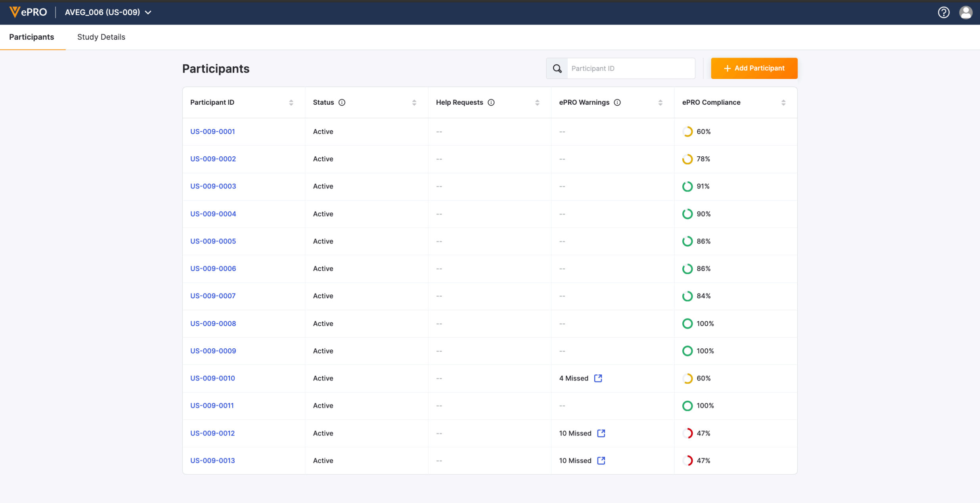Open the user account avatar icon
This screenshot has height=503, width=980.
click(x=966, y=13)
